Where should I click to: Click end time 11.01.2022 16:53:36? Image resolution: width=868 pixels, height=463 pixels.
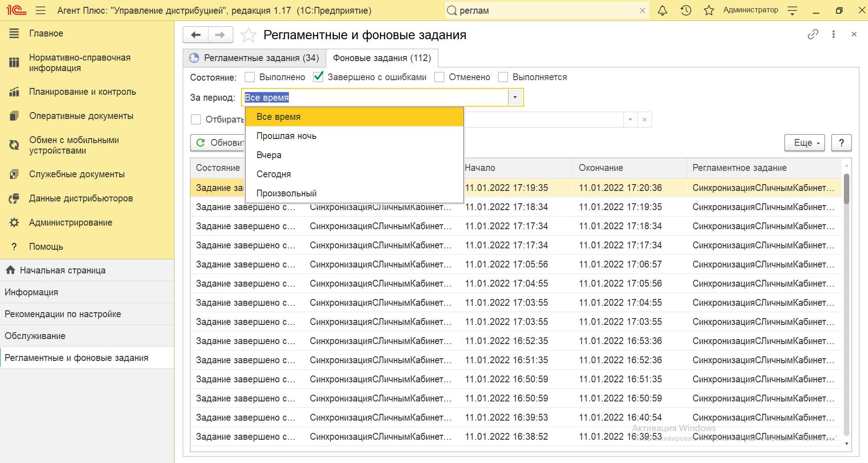coord(620,341)
